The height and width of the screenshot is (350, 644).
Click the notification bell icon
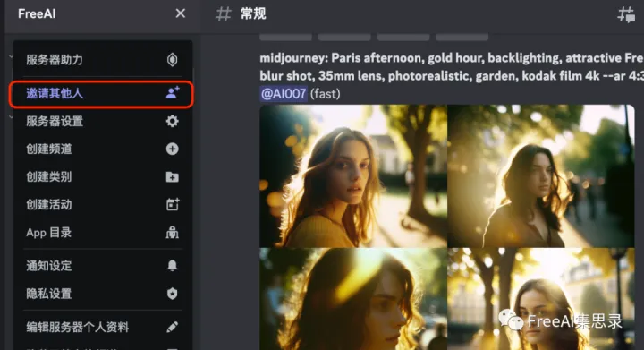point(172,266)
